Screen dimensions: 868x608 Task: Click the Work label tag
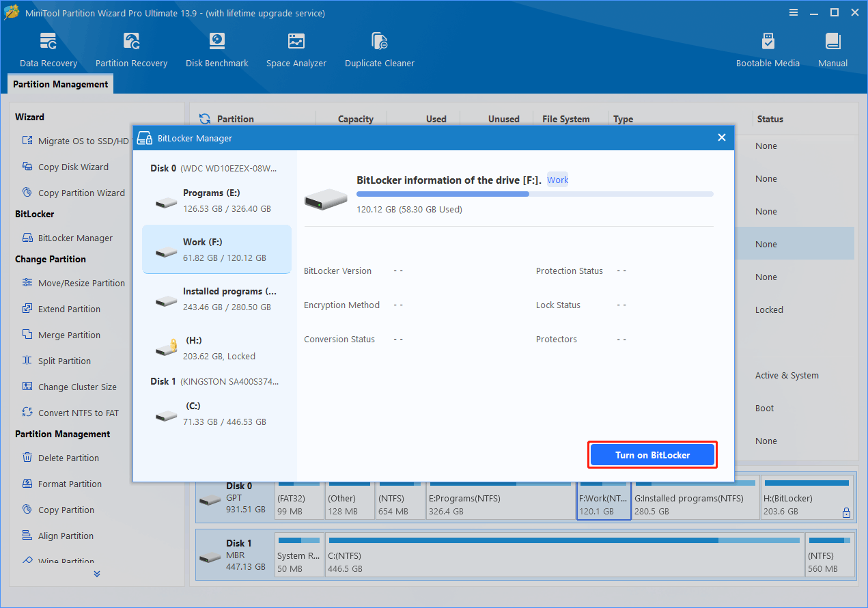click(557, 180)
